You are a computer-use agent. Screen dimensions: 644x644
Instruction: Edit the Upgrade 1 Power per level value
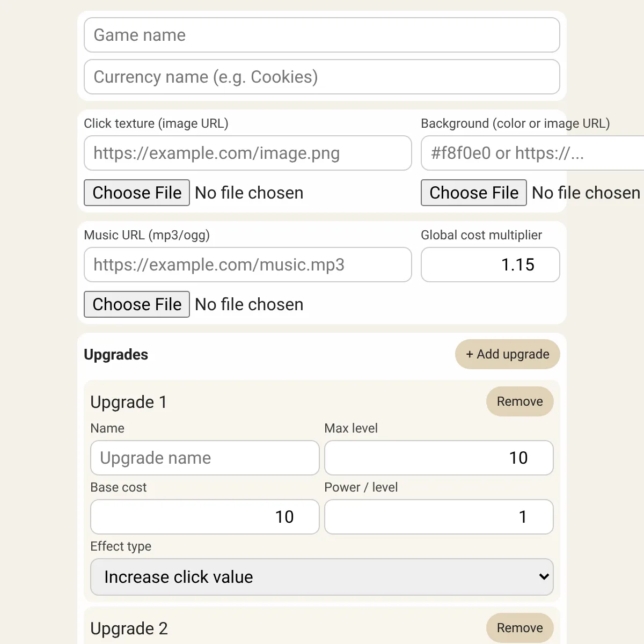tap(439, 517)
